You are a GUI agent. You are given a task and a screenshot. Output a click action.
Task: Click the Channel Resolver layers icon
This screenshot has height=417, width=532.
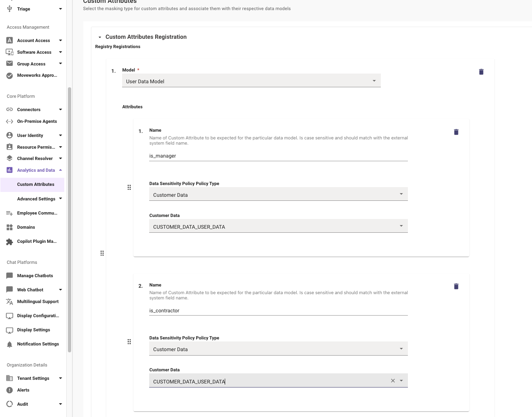[x=10, y=158]
